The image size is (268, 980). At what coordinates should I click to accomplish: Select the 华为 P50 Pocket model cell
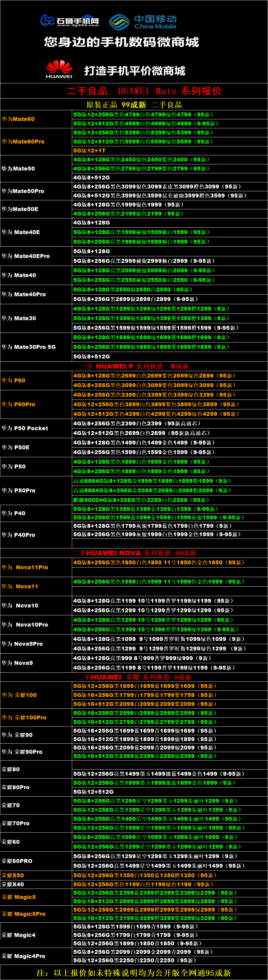coord(36,428)
